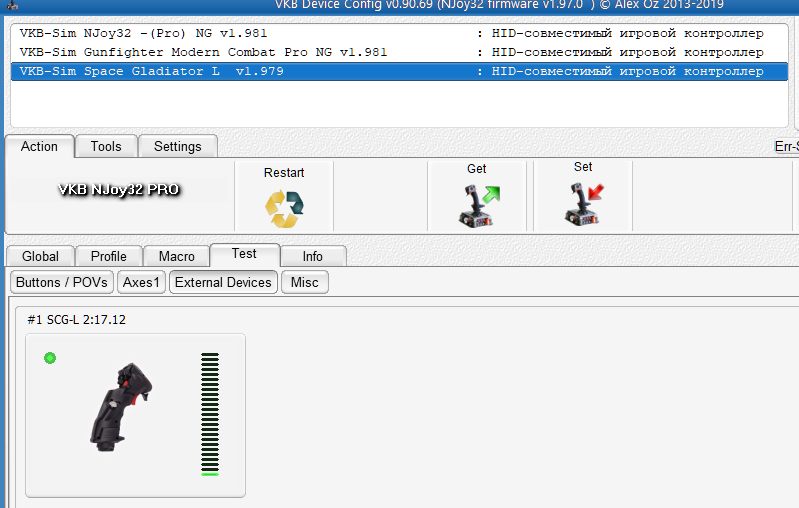Select the Test tab
This screenshot has width=799, height=508.
click(244, 254)
